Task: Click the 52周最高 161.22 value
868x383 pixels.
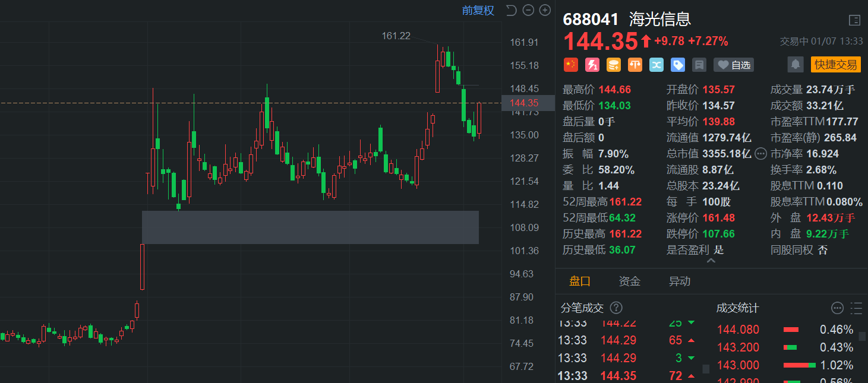Action: pyautogui.click(x=625, y=202)
